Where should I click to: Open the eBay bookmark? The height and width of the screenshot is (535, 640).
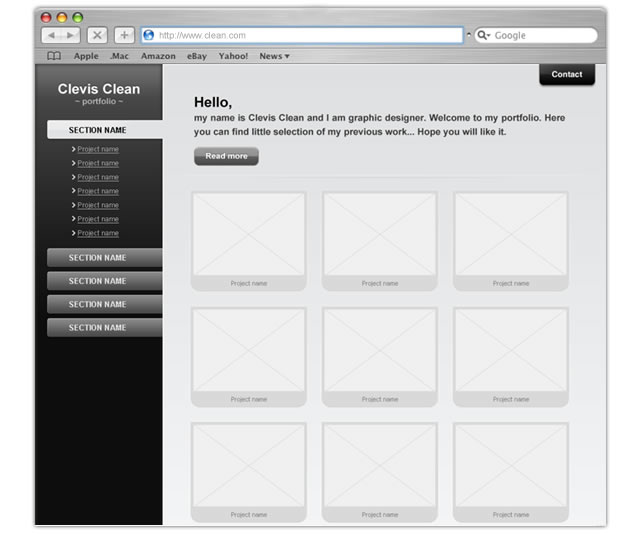point(197,56)
